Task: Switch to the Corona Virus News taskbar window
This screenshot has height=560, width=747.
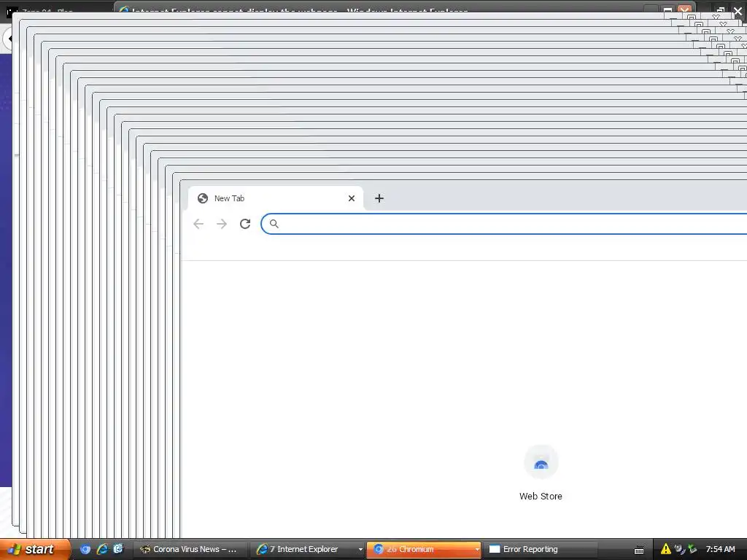Action: tap(190, 549)
